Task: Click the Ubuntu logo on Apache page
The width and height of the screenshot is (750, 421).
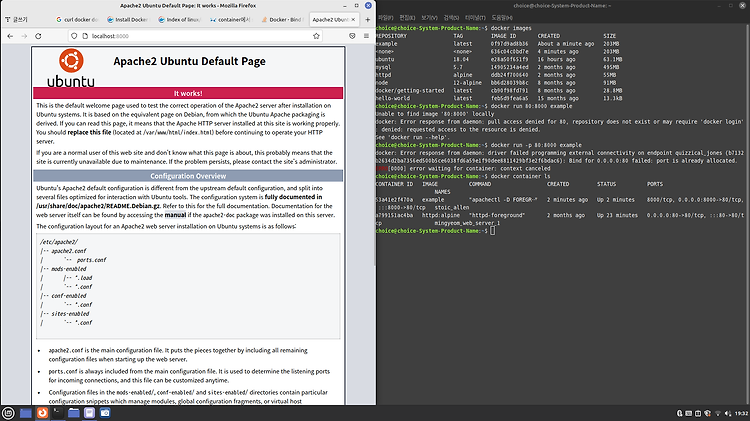Action: pyautogui.click(x=71, y=68)
